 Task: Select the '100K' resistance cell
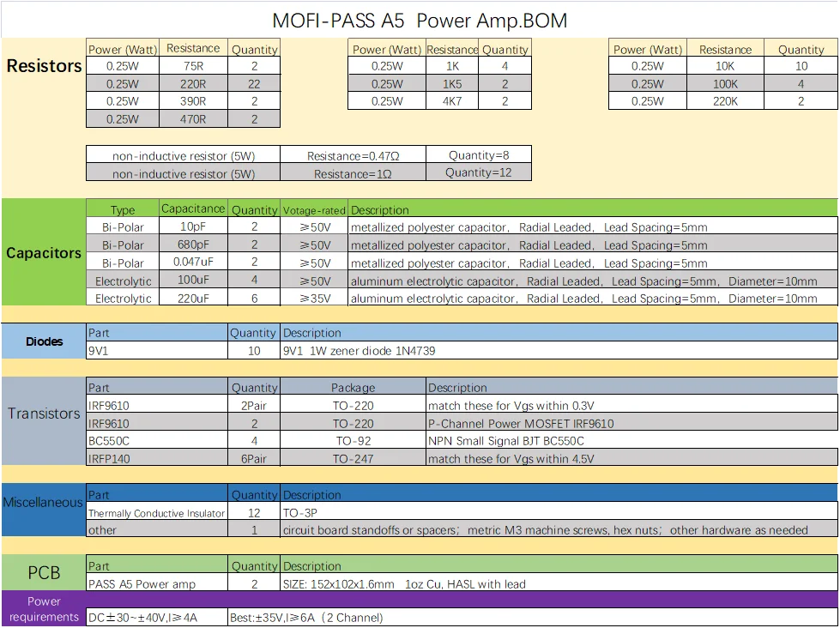(725, 83)
